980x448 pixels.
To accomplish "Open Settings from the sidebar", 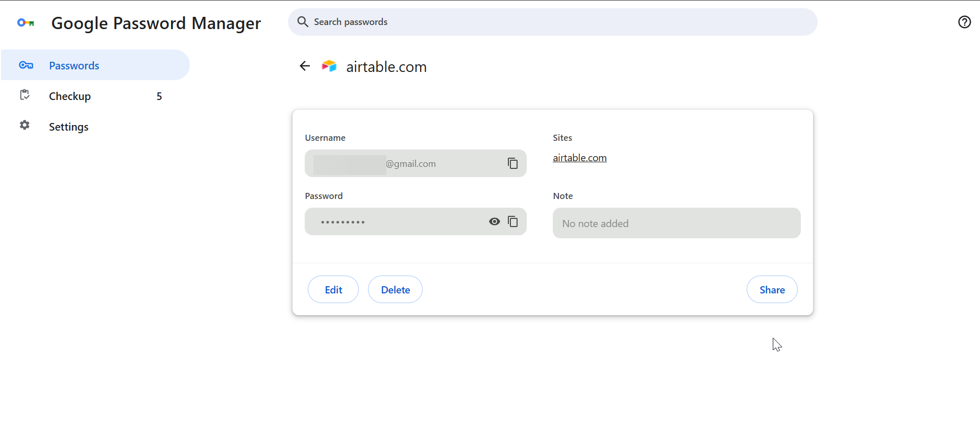I will 69,127.
